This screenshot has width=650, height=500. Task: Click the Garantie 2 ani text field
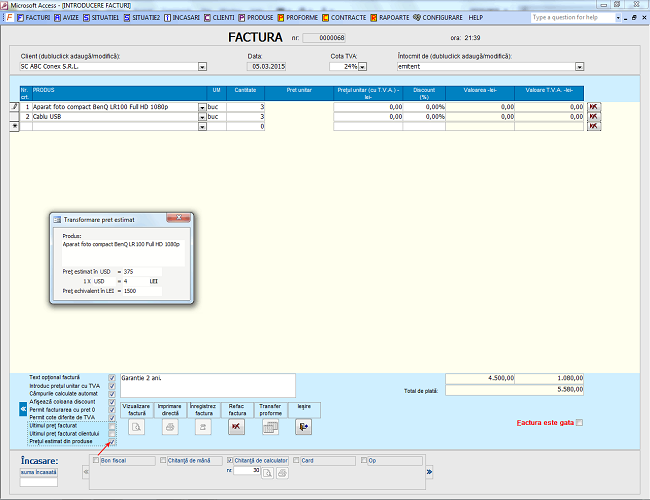click(x=208, y=386)
